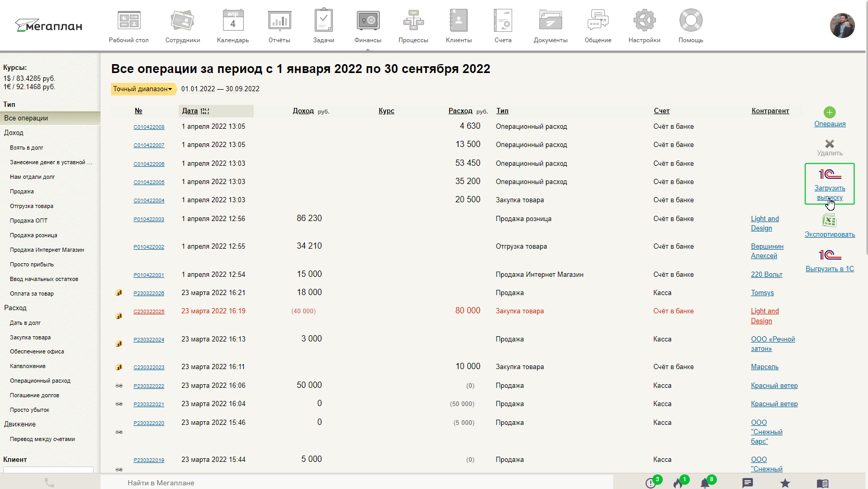Click the Загрузить выписку 1C icon
This screenshot has height=489, width=868.
[x=829, y=174]
